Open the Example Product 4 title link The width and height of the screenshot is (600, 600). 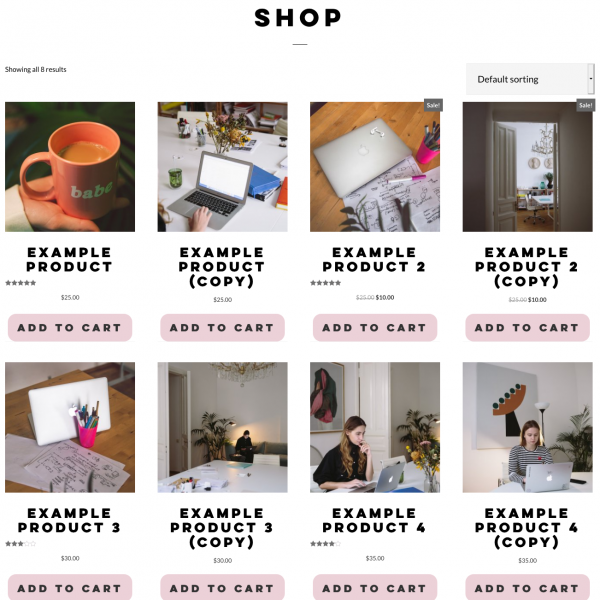coord(375,520)
